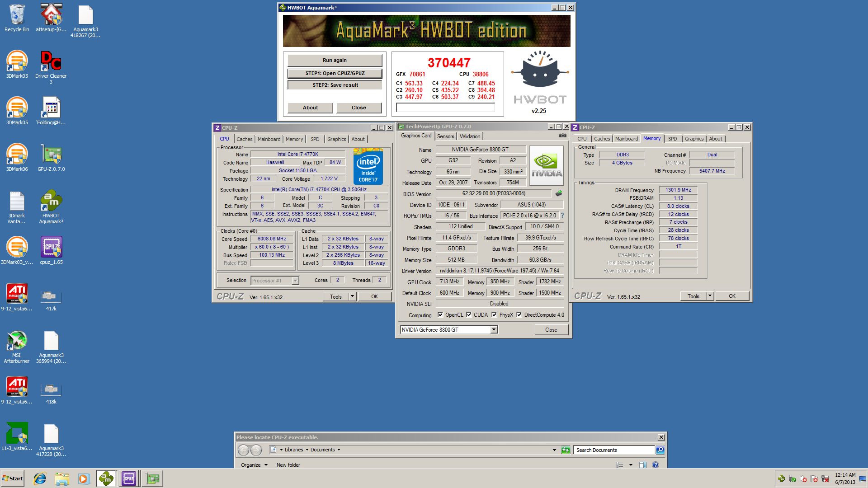Image resolution: width=868 pixels, height=488 pixels.
Task: Click the Run again button in Aquamark
Action: (335, 60)
